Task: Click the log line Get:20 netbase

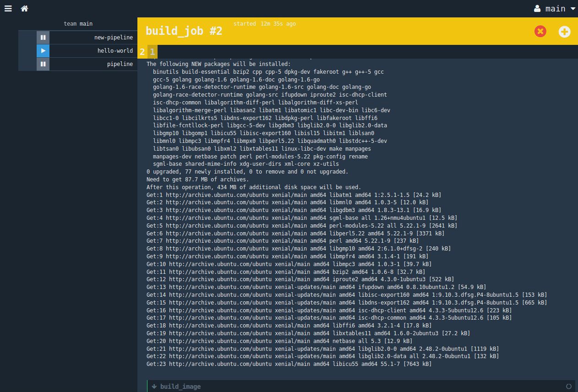Action: coord(279,341)
